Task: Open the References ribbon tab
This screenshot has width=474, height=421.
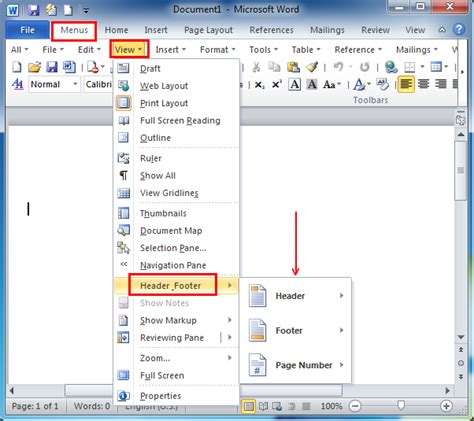Action: pyautogui.click(x=271, y=30)
